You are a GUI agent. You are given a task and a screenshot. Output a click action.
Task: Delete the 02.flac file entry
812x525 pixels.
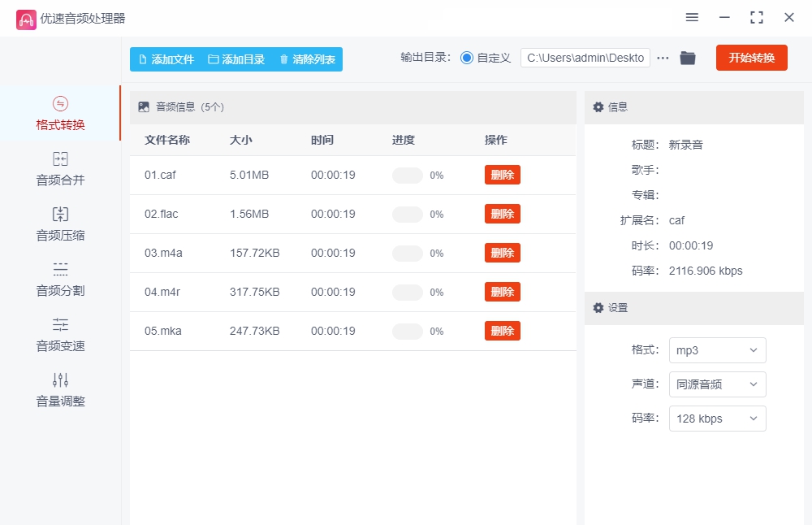(502, 214)
